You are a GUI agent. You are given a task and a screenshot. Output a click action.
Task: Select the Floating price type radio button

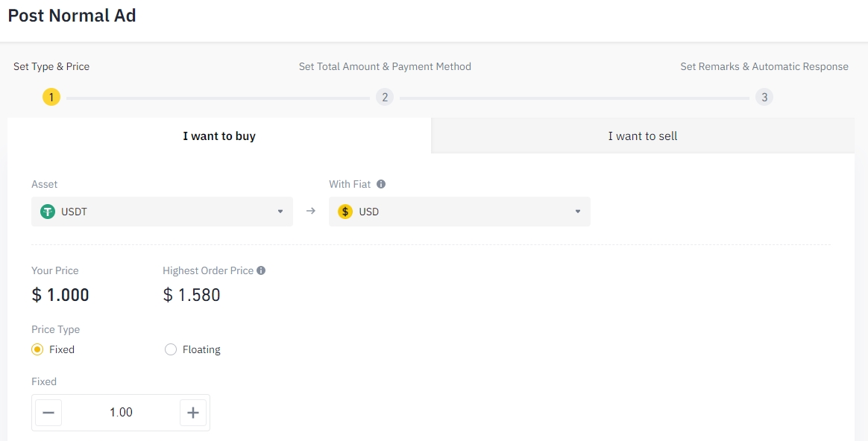[x=171, y=349]
